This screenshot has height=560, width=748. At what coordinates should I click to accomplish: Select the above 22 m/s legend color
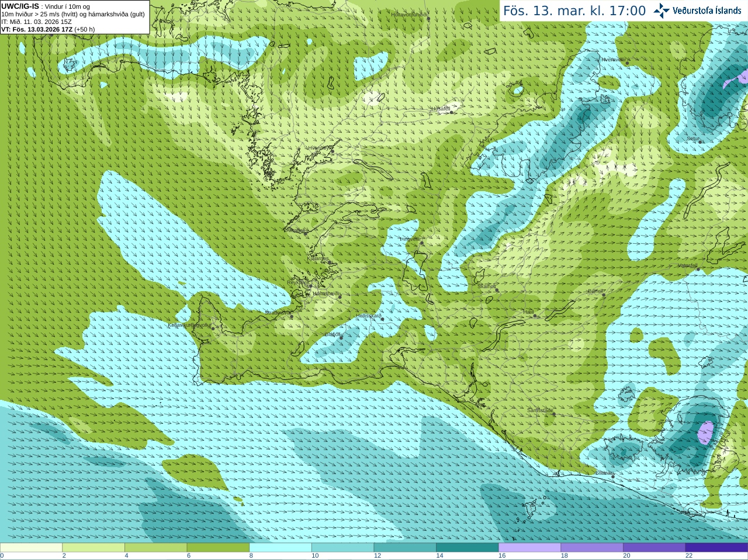[717, 548]
